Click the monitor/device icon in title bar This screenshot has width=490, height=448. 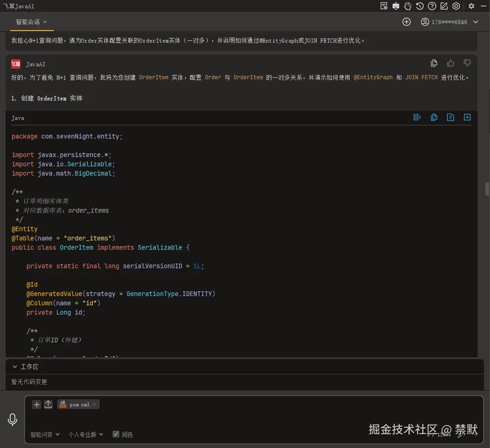pos(395,6)
